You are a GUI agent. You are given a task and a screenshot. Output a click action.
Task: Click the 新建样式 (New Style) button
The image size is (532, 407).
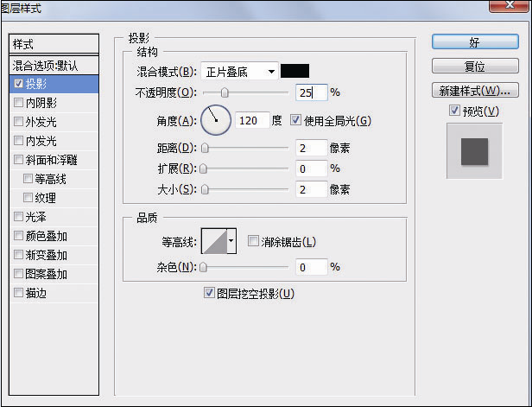coord(473,90)
